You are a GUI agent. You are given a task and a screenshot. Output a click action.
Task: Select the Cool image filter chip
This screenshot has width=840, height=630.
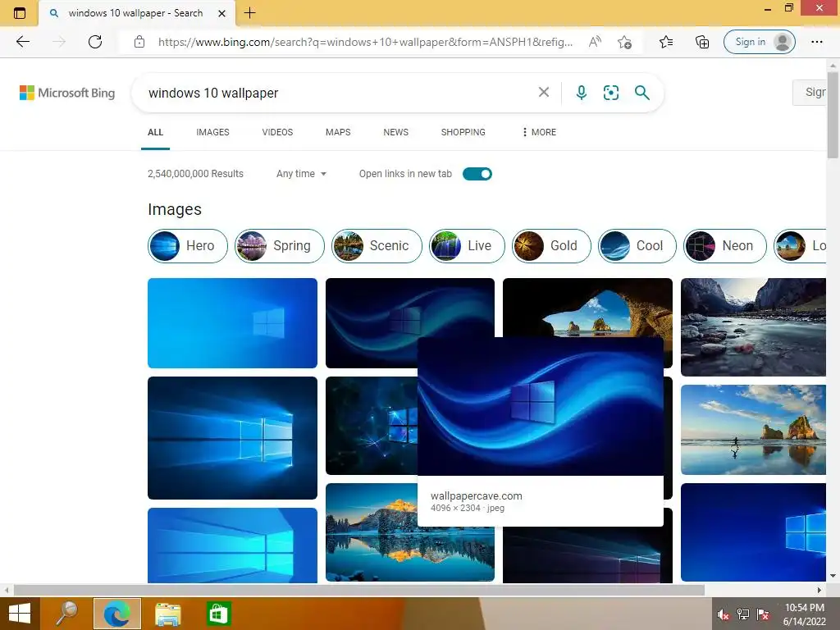click(637, 246)
